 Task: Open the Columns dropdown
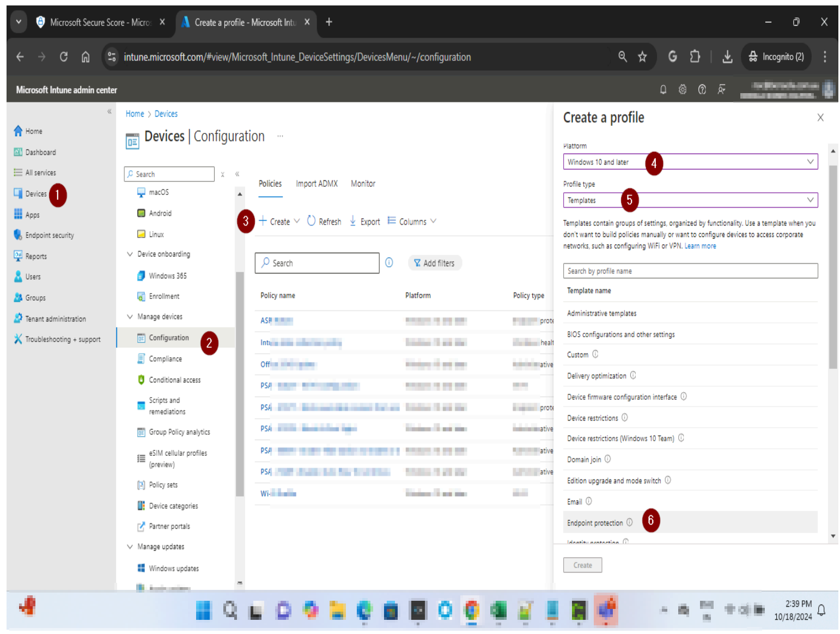(412, 221)
